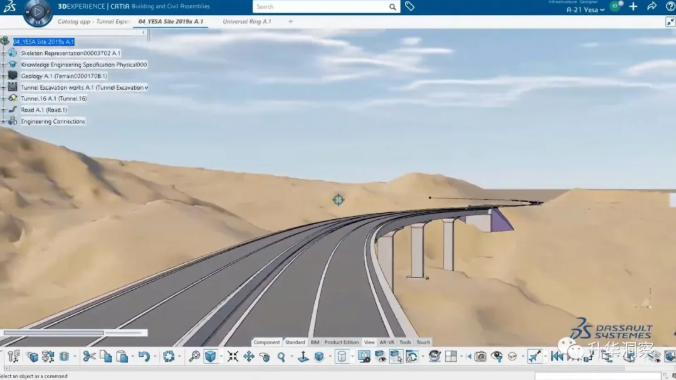Switch to Catalog app - Tunnel tab
676x380 pixels.
point(93,22)
